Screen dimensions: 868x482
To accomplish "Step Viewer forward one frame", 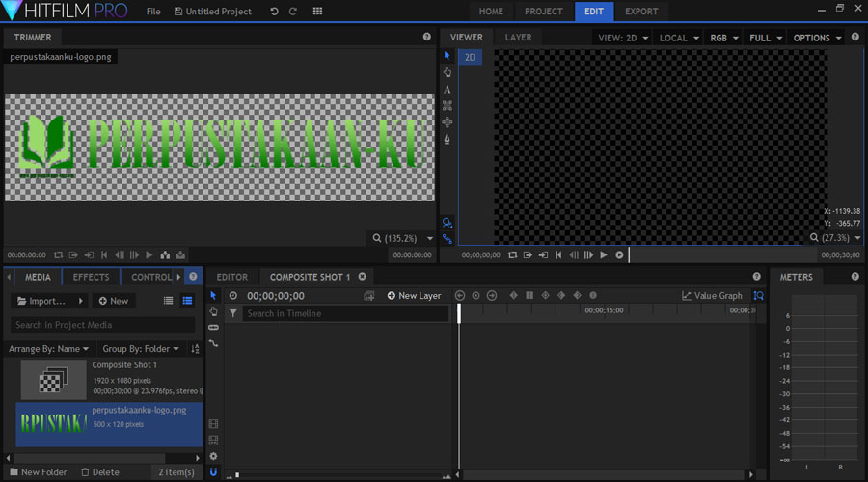I will click(588, 255).
